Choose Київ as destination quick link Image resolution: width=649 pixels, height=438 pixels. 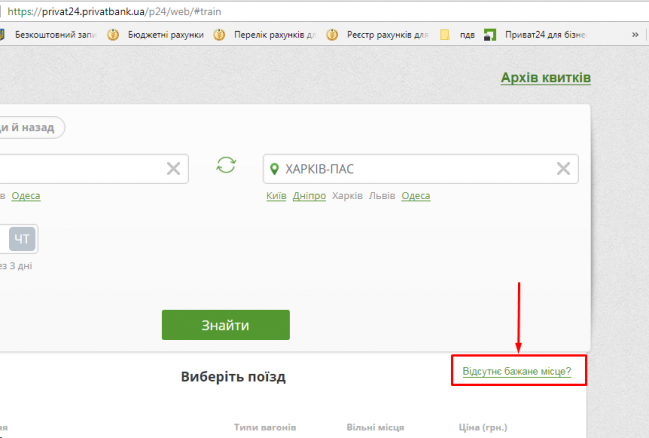pos(276,196)
